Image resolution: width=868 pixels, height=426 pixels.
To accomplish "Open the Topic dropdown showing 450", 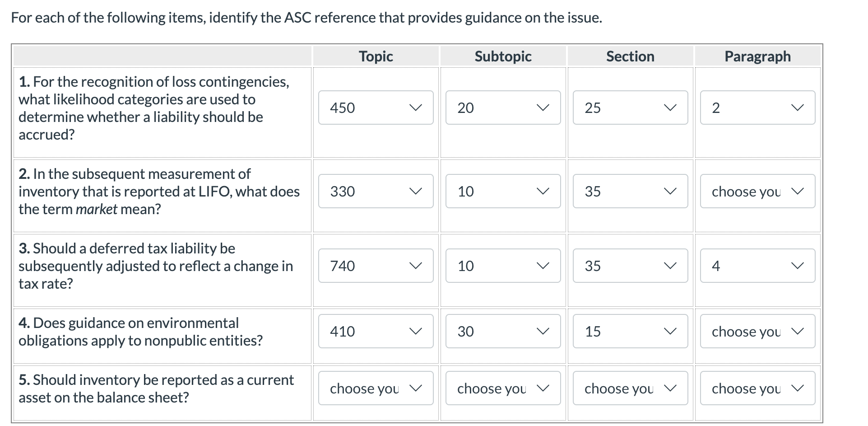I will 375,108.
